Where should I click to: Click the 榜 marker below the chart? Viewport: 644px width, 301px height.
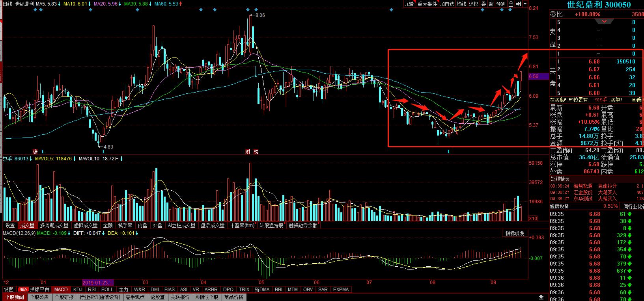256,151
